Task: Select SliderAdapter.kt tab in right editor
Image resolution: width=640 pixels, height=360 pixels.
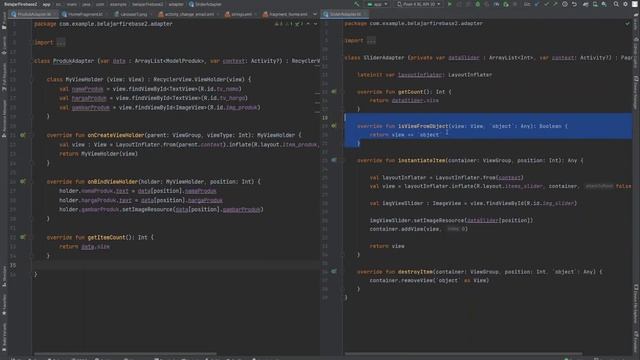Action: coord(344,14)
